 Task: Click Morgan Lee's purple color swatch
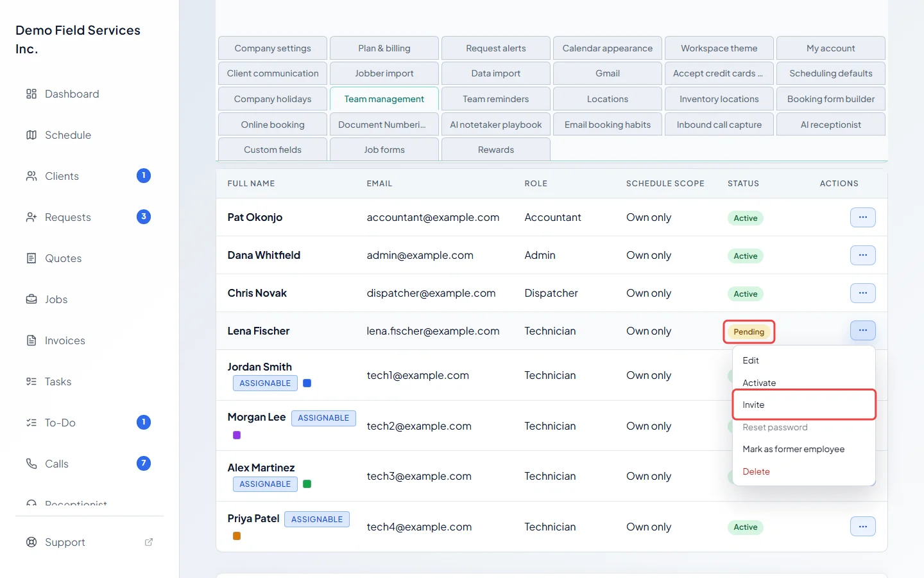coord(237,435)
